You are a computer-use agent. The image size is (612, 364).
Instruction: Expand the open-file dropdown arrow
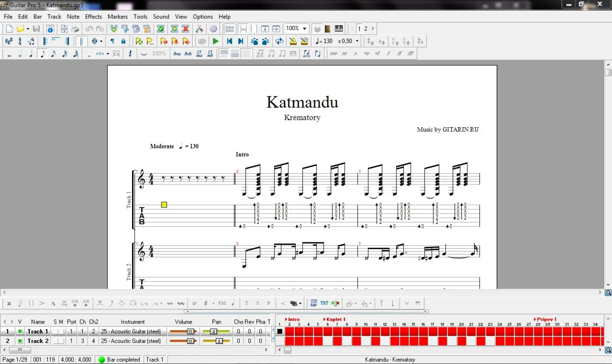28,29
